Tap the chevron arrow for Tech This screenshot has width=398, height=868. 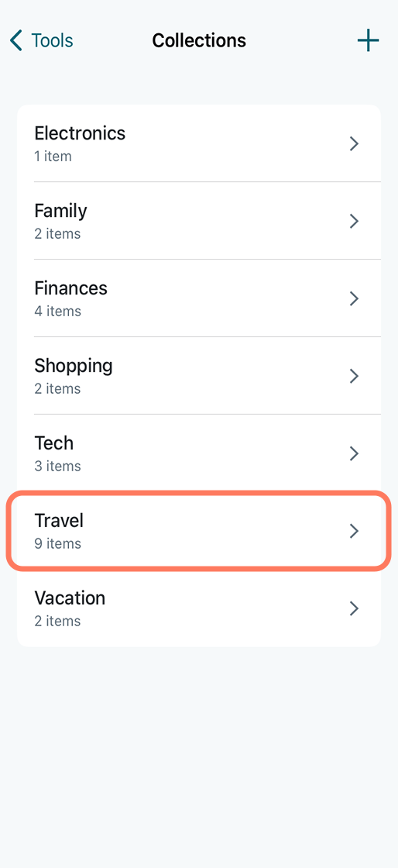click(355, 454)
